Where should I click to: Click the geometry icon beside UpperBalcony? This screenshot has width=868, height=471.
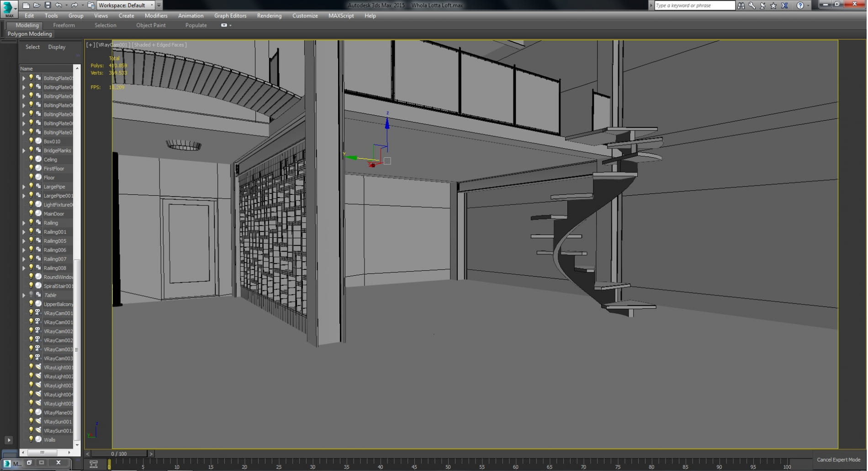coord(39,304)
